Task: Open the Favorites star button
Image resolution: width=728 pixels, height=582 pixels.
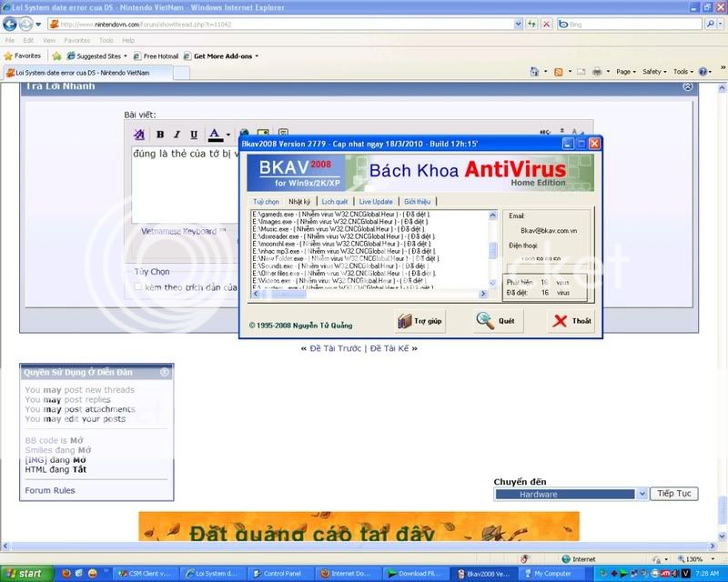Action: click(22, 56)
